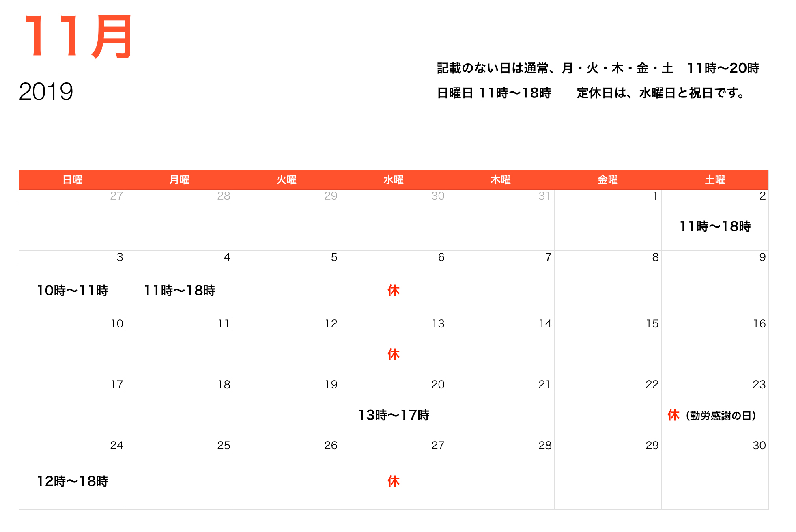Click date number 5
796x532 pixels.
(334, 257)
